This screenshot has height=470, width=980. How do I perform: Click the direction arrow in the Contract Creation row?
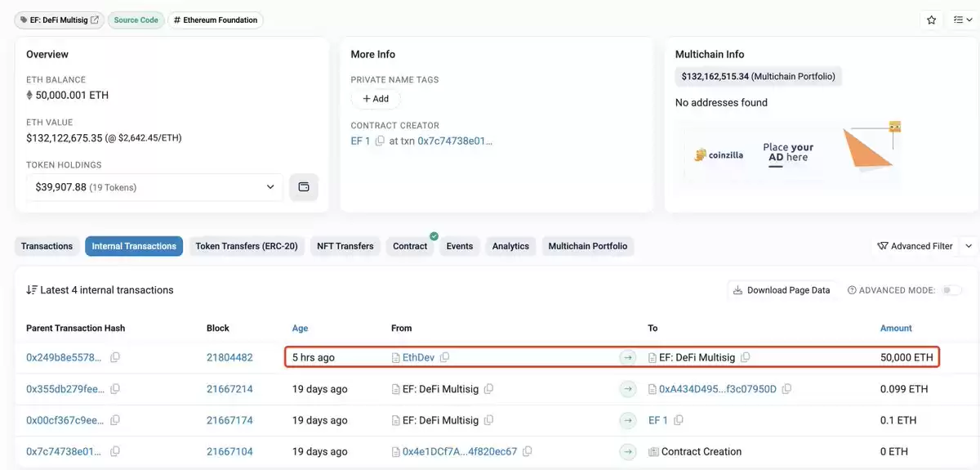(x=628, y=451)
